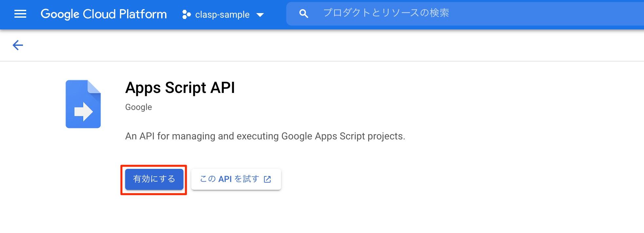Image resolution: width=644 pixels, height=233 pixels.
Task: Click the Apps Script API heading
Action: click(x=180, y=88)
